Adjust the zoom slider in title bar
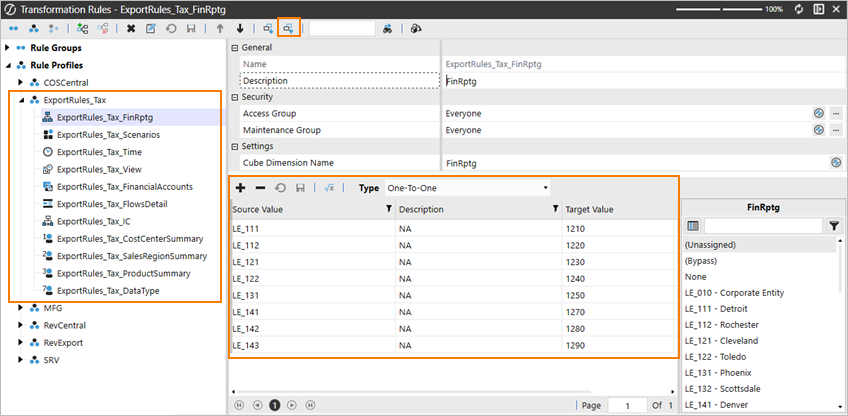The width and height of the screenshot is (848, 416). coord(720,8)
